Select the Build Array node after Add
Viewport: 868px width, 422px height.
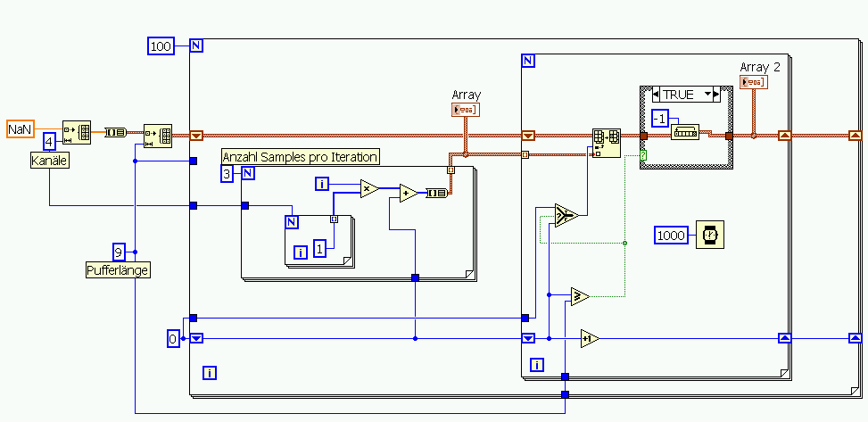437,193
